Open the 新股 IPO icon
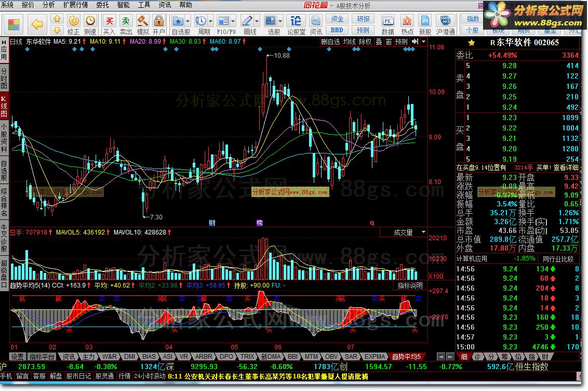Viewport: 588px width, 391px height. tap(425, 25)
